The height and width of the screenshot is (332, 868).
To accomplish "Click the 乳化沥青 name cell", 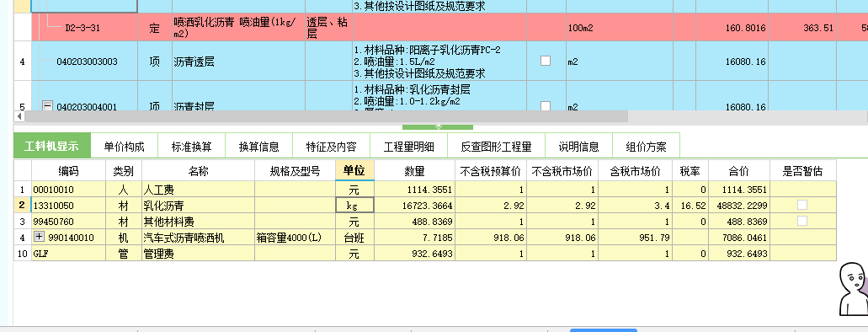I will point(198,206).
